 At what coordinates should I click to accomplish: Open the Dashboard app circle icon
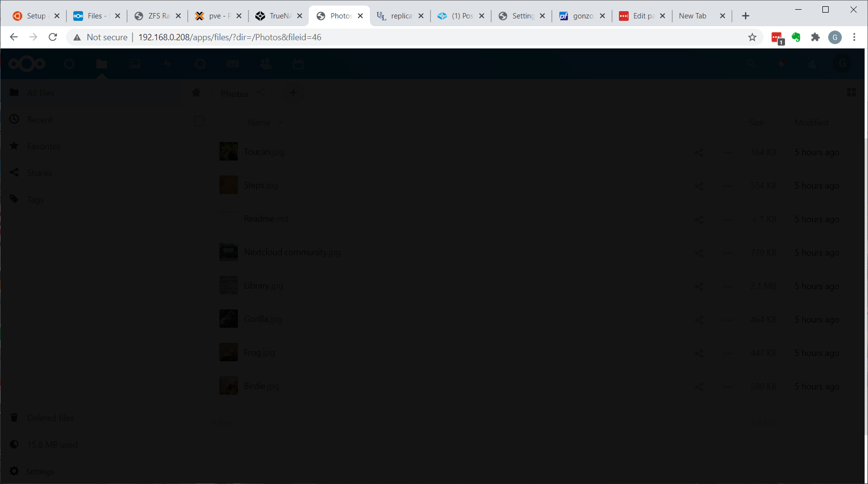[69, 64]
